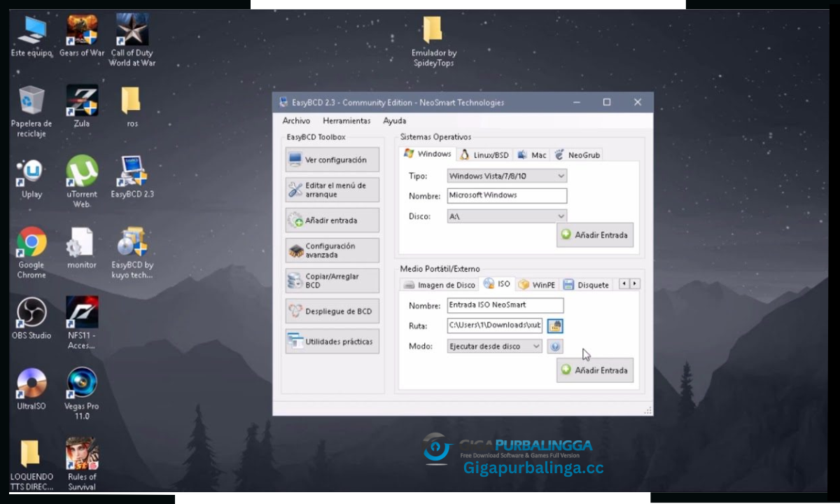Open Este equipo desktop icon
Viewport: 840px width, 504px height.
point(31,36)
